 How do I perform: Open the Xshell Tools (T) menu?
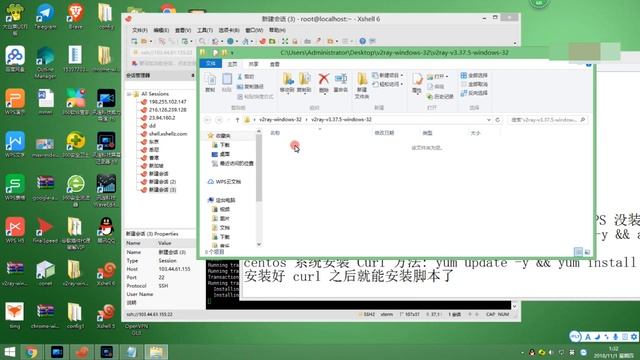pos(205,31)
